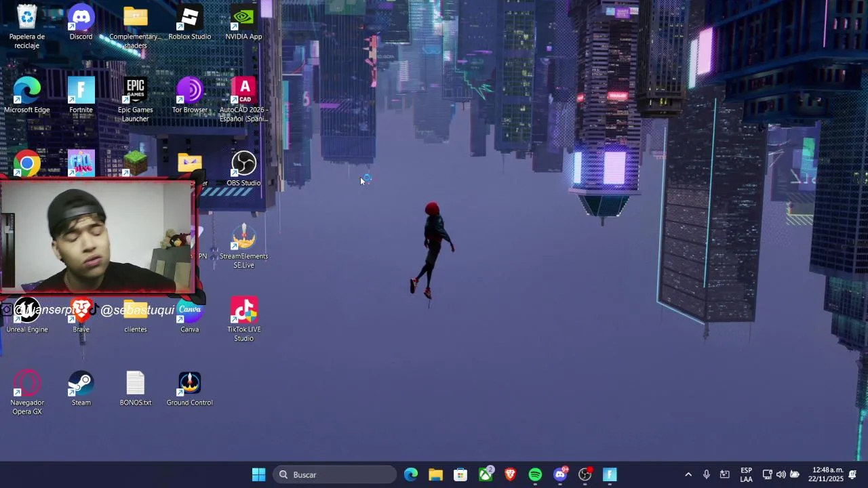Image resolution: width=868 pixels, height=488 pixels.
Task: Select the Google Chrome desktop shortcut
Action: point(27,164)
